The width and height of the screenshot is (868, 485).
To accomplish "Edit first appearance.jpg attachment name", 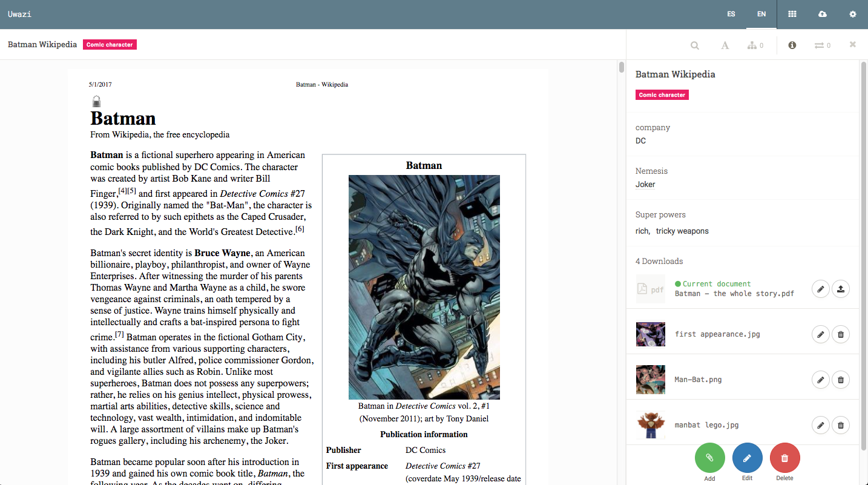I will tap(820, 334).
